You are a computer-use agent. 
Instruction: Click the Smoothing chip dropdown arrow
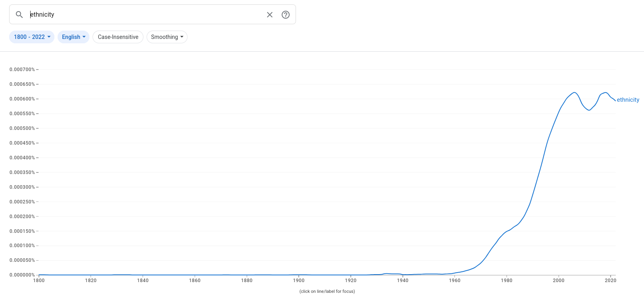click(182, 37)
